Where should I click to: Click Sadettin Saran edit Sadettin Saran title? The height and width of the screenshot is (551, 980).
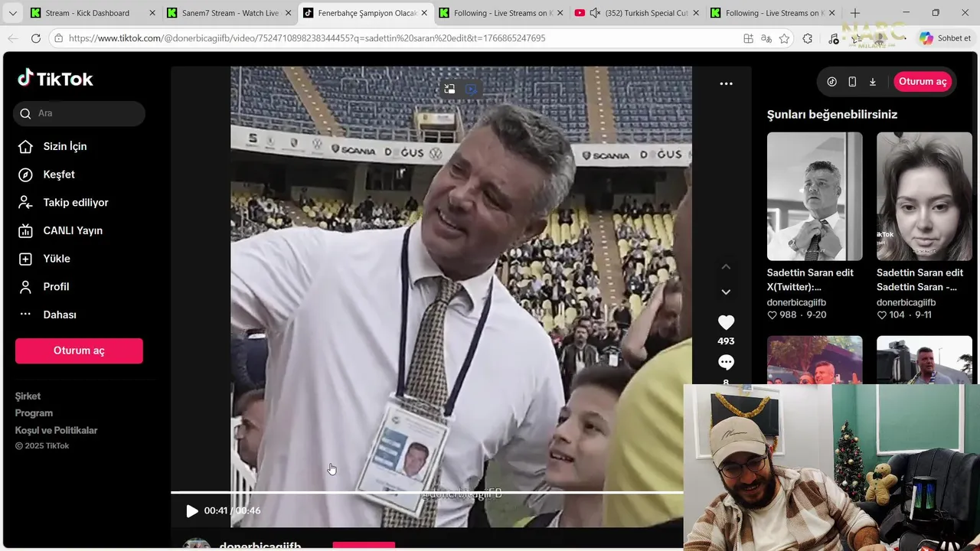coord(920,279)
